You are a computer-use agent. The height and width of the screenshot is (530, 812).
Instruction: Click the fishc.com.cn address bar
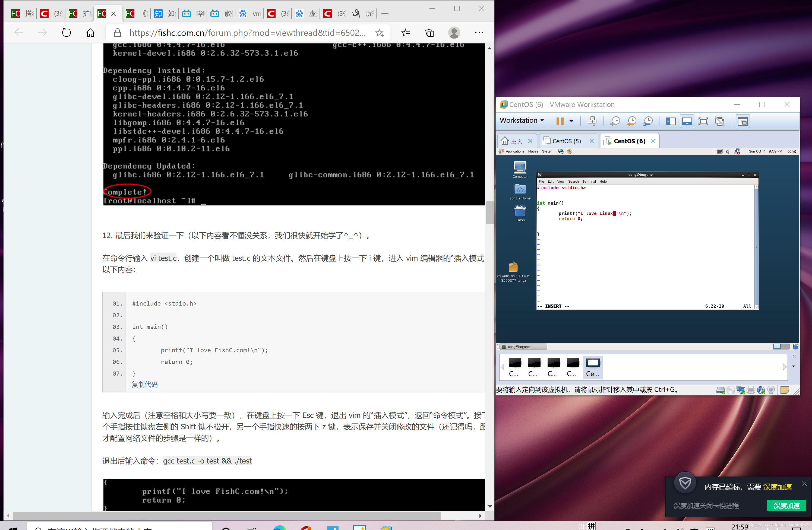coord(247,33)
